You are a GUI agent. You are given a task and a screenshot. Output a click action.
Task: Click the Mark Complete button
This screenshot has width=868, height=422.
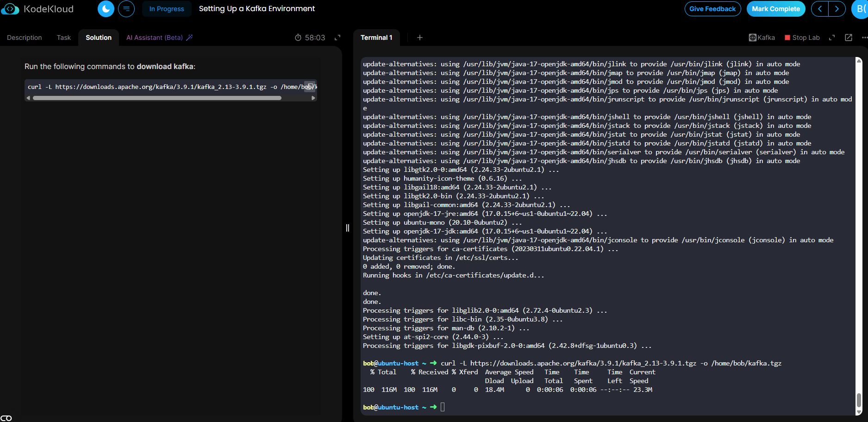click(776, 9)
